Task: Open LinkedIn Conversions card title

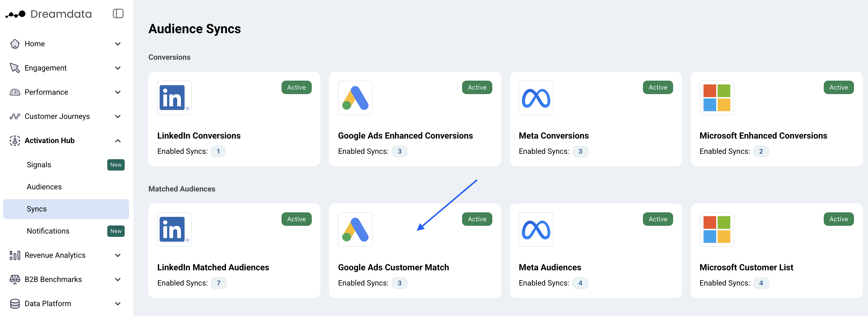Action: (199, 136)
